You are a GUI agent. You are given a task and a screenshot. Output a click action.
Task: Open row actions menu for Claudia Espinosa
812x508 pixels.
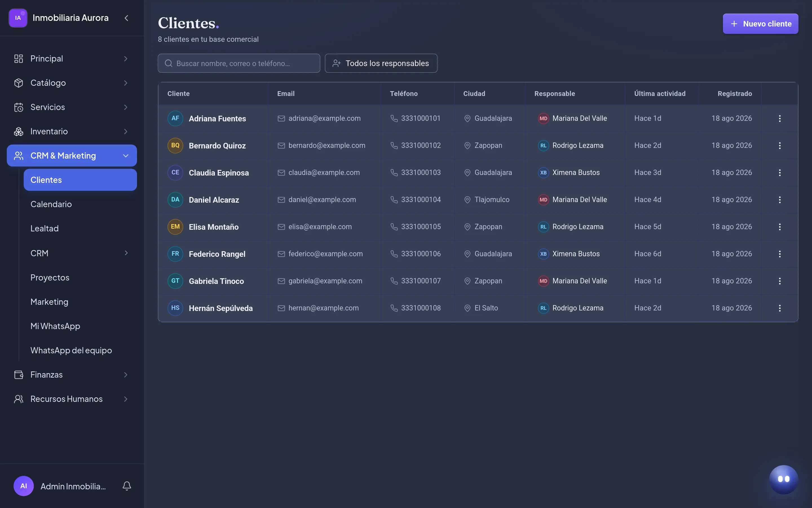coord(780,173)
